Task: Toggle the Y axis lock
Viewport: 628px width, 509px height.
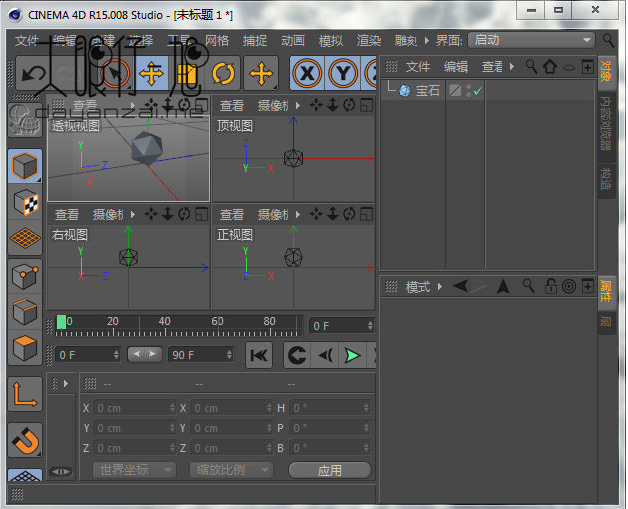Action: 344,73
